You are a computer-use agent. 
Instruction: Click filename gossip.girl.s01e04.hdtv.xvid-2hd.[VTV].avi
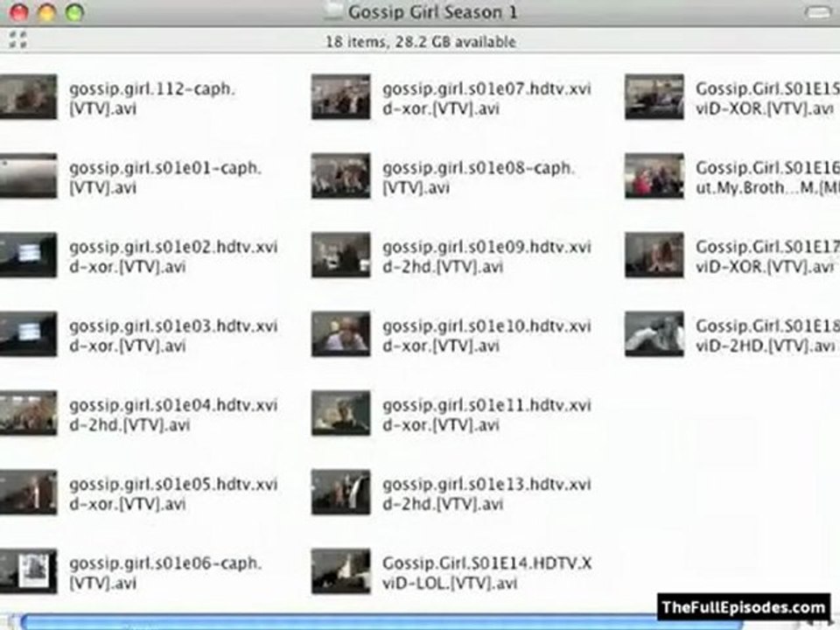pyautogui.click(x=173, y=415)
